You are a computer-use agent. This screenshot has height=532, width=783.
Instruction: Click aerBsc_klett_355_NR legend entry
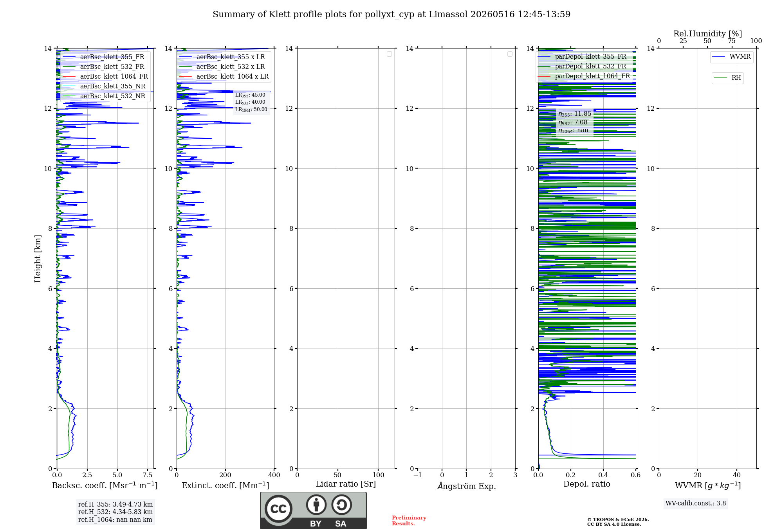click(104, 86)
